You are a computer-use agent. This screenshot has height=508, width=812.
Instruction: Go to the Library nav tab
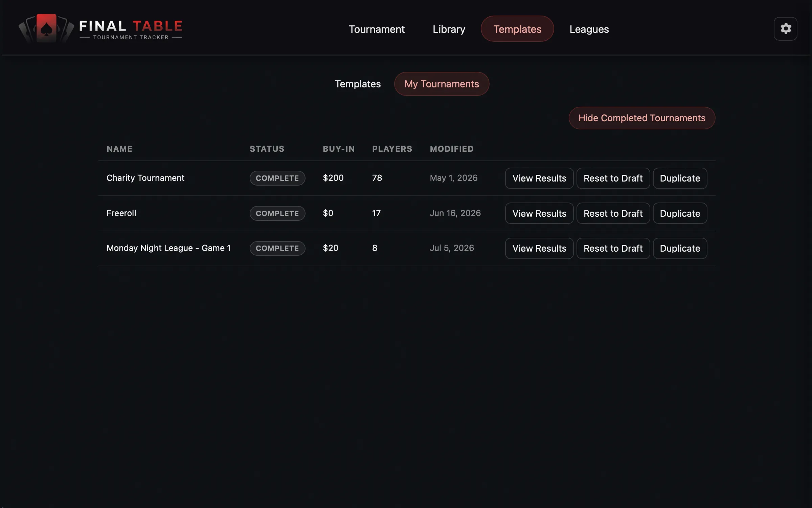pyautogui.click(x=449, y=29)
